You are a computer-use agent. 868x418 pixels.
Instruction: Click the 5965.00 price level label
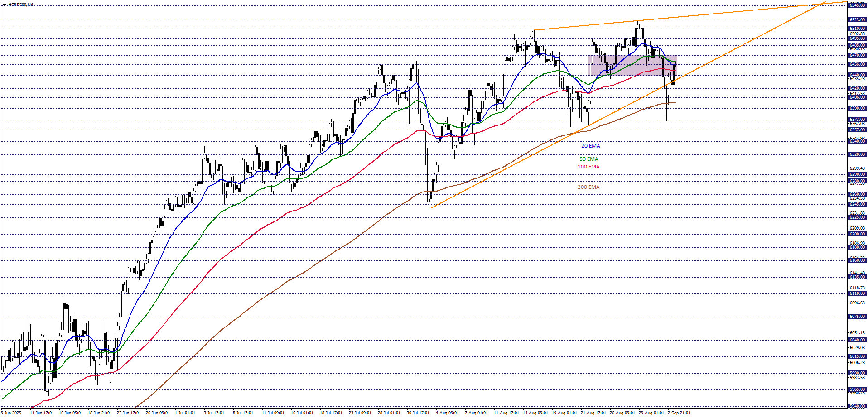tap(857, 389)
